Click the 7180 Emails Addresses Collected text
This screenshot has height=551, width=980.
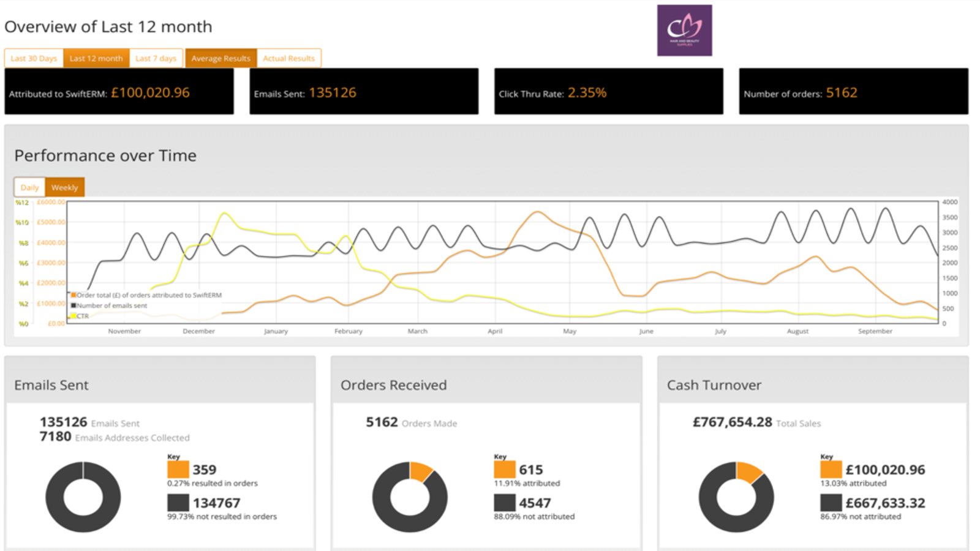click(x=115, y=437)
